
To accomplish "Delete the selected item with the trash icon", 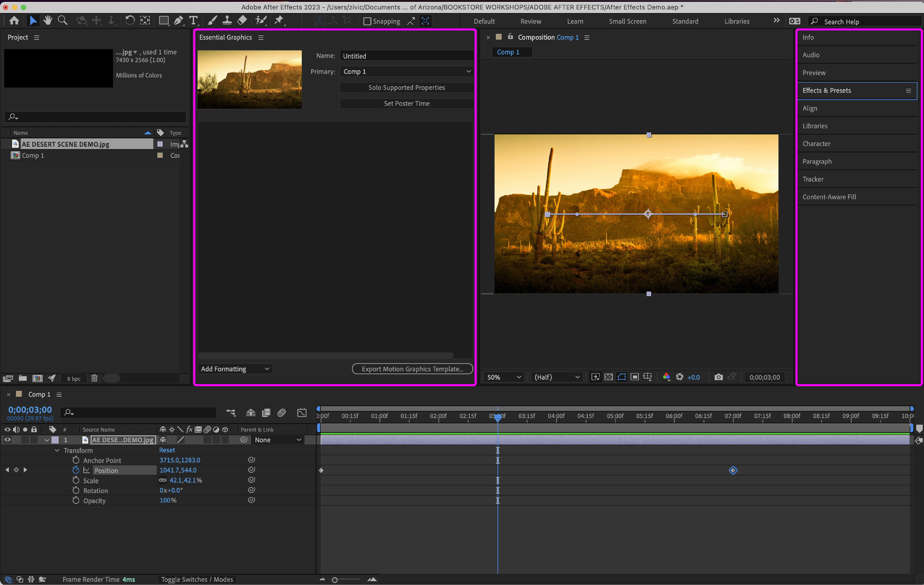I will [94, 378].
